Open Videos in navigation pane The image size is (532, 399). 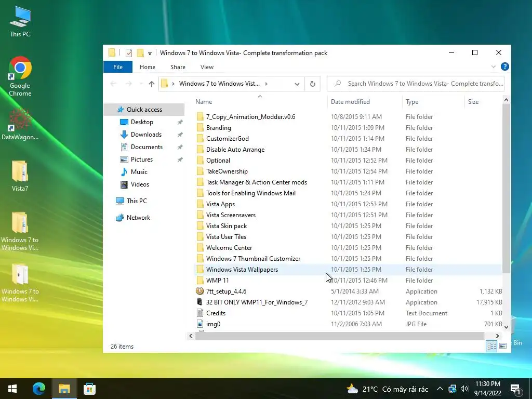(140, 184)
